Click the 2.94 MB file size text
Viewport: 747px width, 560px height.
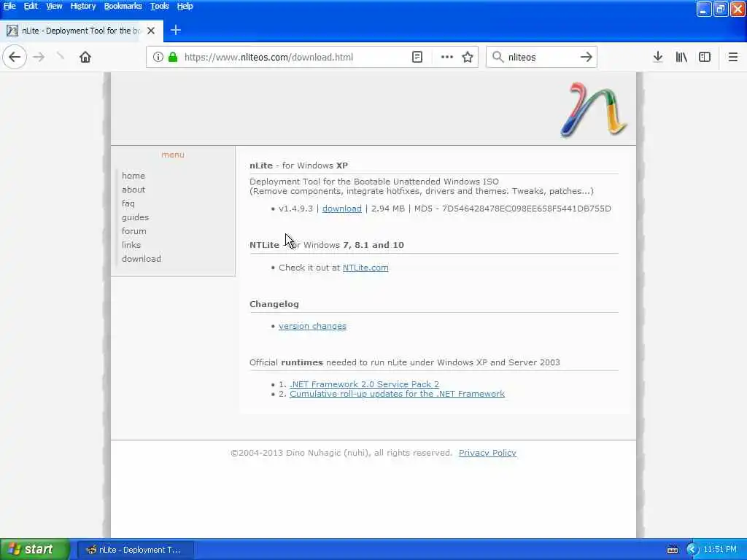[x=388, y=209]
